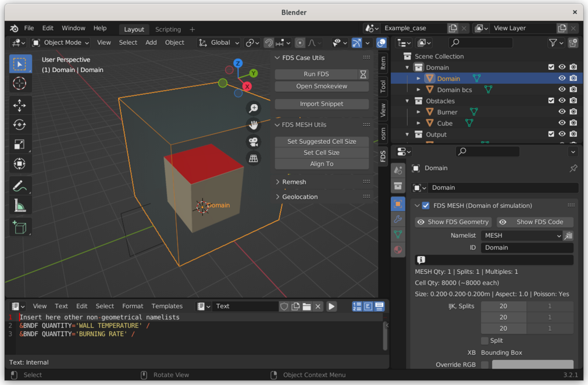Toggle the camera view icon

[x=254, y=142]
